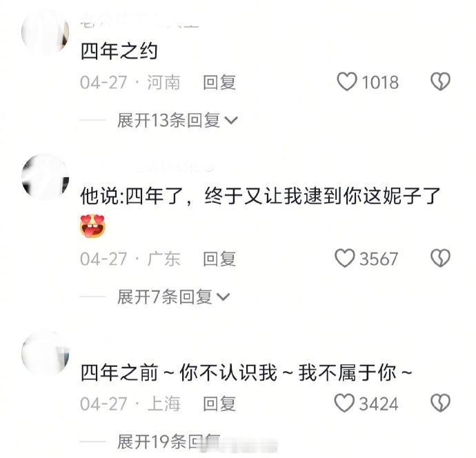The image size is (476, 458).
Task: Open the third commenter's avatar
Action: click(46, 354)
